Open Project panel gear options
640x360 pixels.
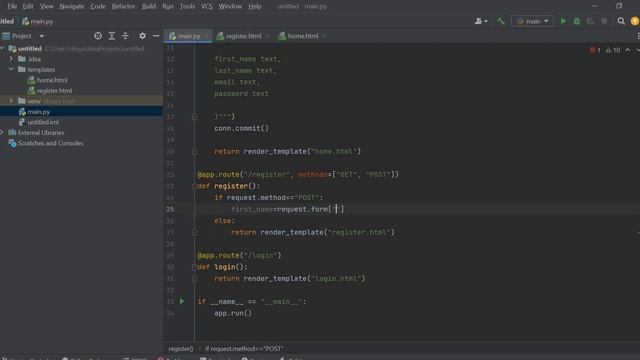point(142,36)
